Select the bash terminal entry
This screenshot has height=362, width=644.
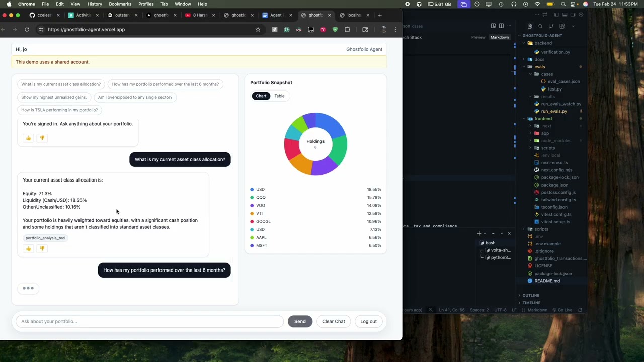[490, 243]
